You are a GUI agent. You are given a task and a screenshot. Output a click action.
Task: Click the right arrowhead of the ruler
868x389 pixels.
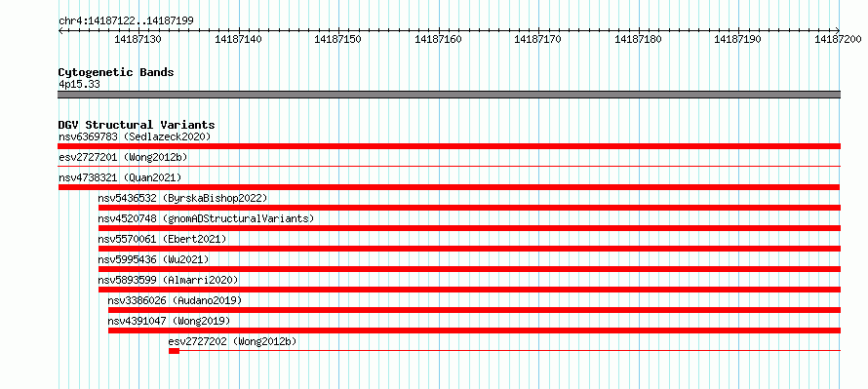pos(838,31)
